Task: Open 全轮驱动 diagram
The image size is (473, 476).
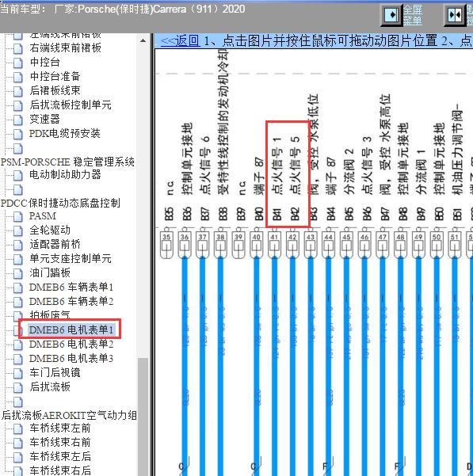Action: point(50,230)
